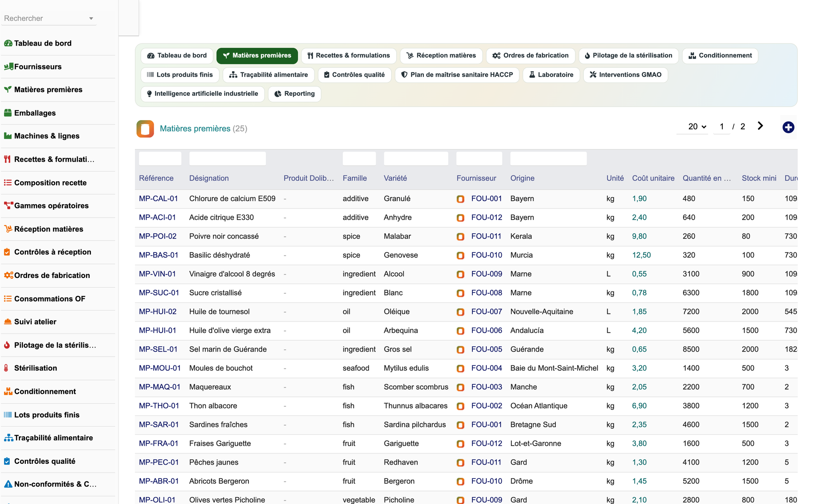The width and height of the screenshot is (815, 504).
Task: Click the supplier icon beside FOU-001 in MP-CAL-01 row
Action: tap(460, 199)
